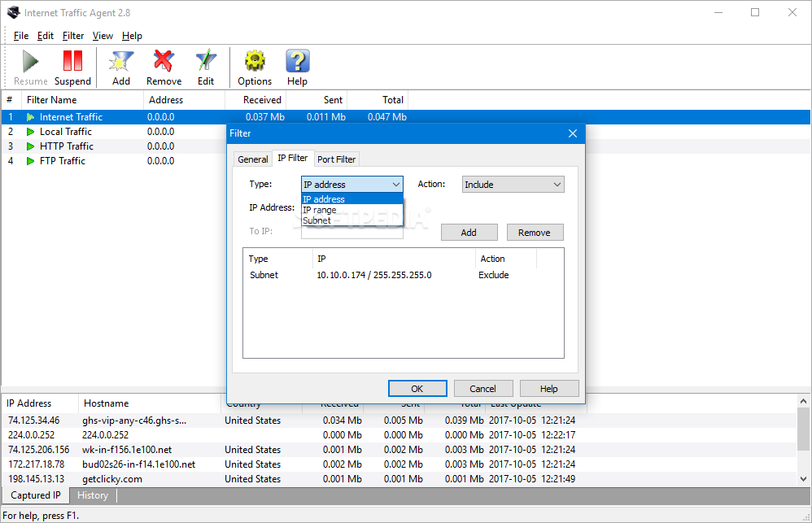This screenshot has height=523, width=812.
Task: Select the FTP Traffic filter row
Action: (x=114, y=161)
